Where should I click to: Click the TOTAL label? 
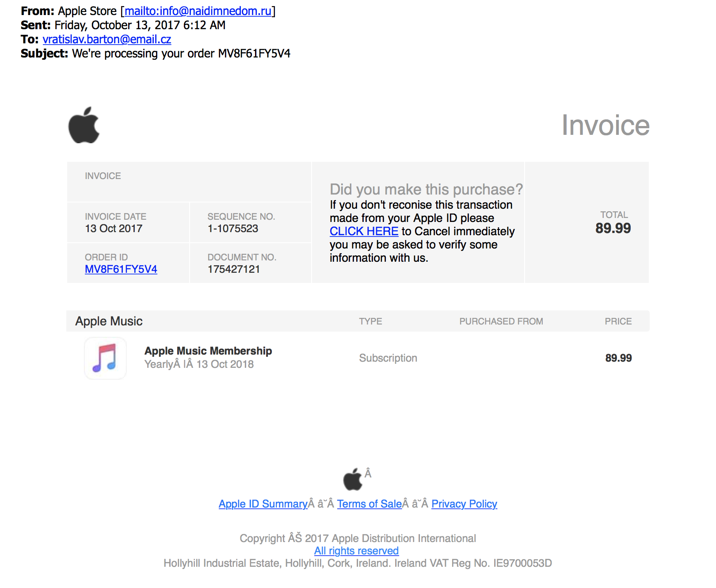[x=614, y=215]
